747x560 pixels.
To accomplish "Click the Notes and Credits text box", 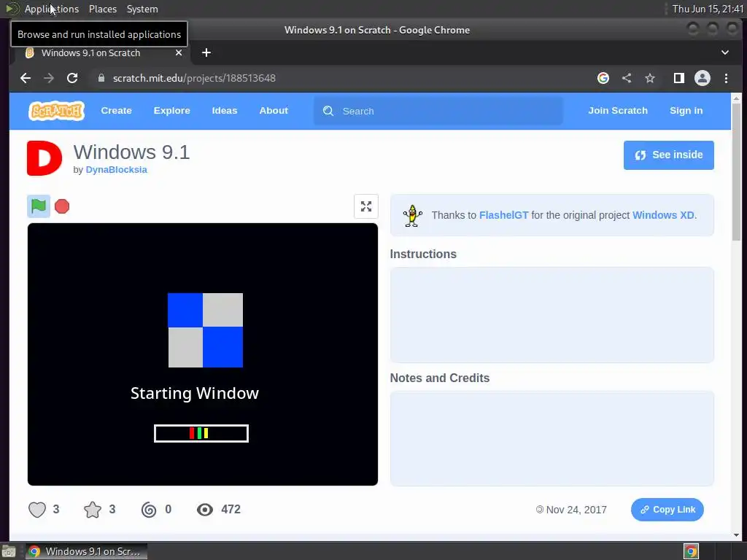I will 551,438.
